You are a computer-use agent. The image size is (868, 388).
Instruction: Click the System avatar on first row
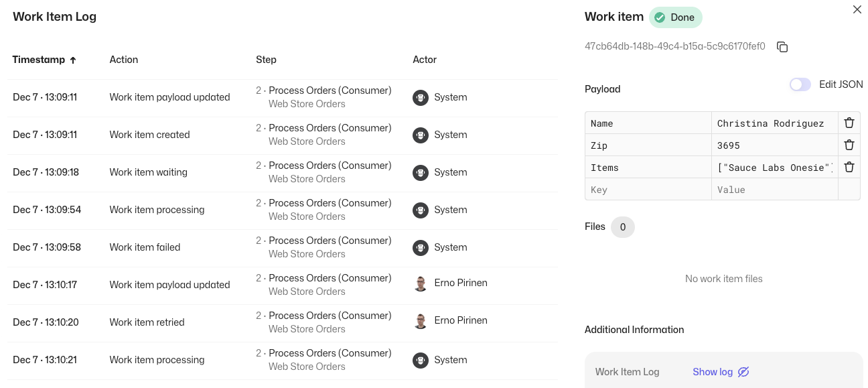pos(420,97)
